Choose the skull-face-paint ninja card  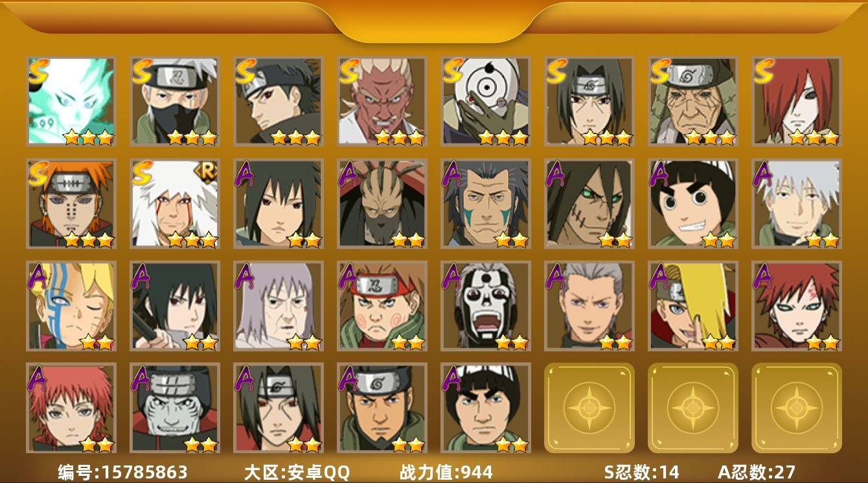(x=486, y=306)
